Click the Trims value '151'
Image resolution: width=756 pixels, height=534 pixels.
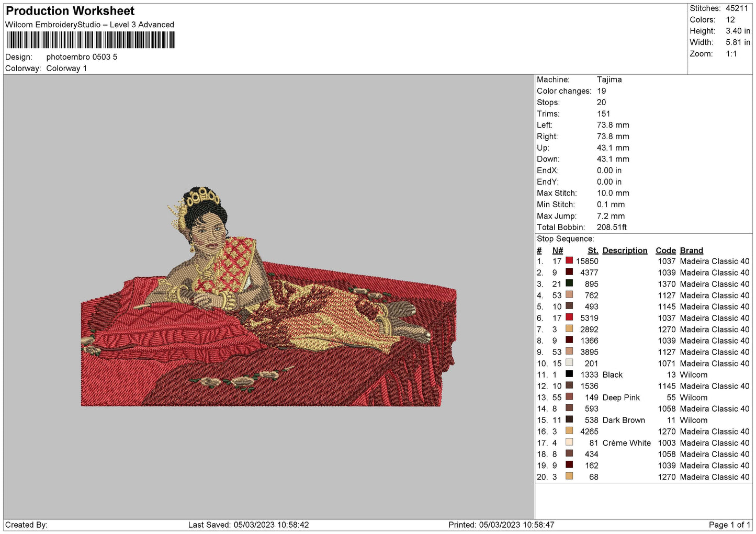[x=604, y=114]
